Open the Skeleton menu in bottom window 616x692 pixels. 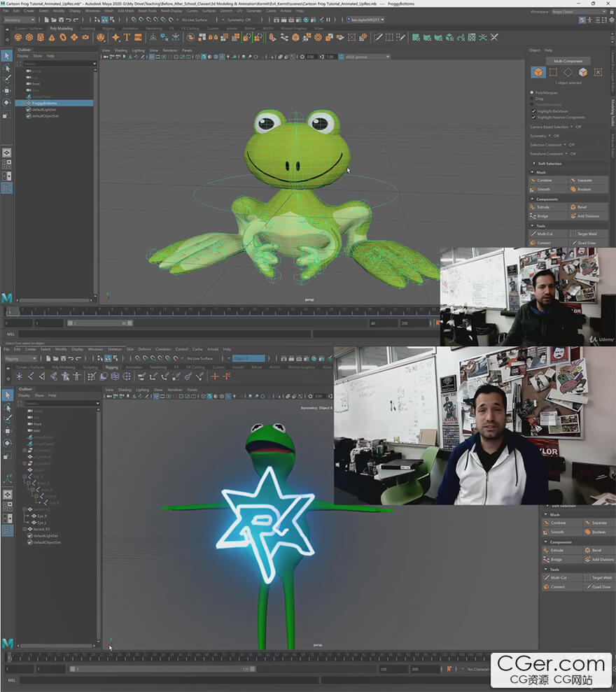pyautogui.click(x=114, y=349)
